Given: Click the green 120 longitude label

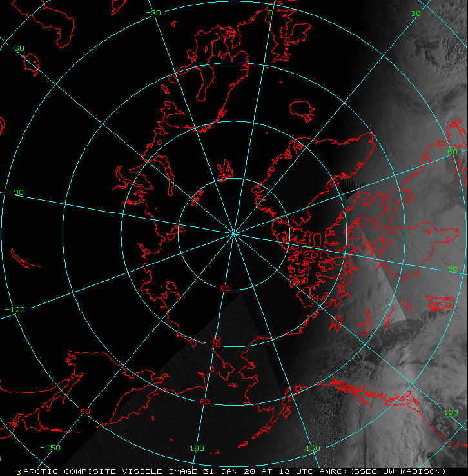Looking at the screenshot, I should coord(451,413).
